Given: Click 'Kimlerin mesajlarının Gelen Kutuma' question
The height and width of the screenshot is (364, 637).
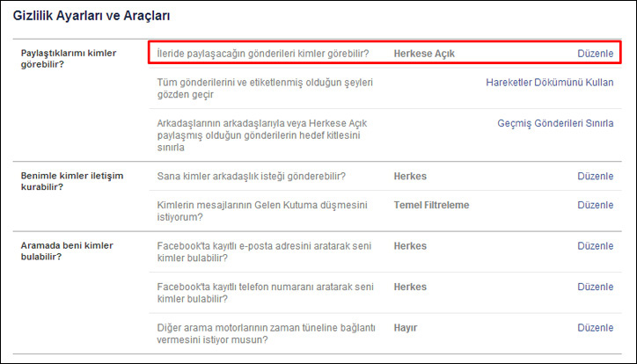Looking at the screenshot, I should (262, 211).
